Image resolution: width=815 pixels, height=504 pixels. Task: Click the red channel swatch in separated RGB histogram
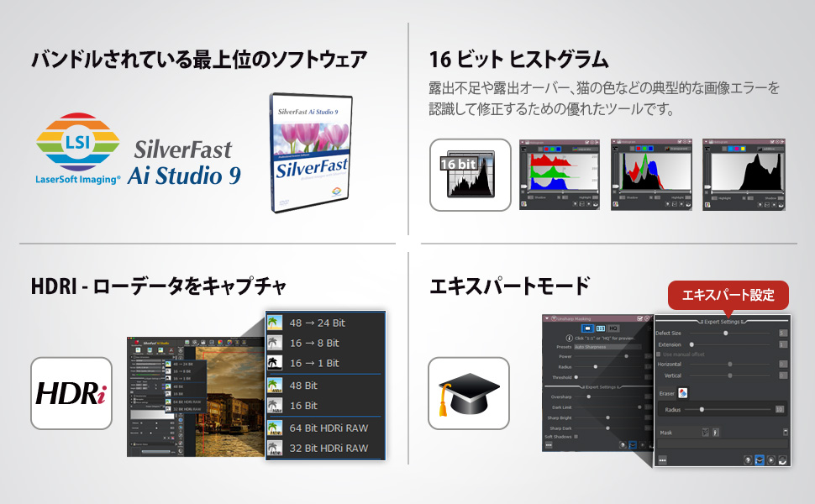[546, 150]
